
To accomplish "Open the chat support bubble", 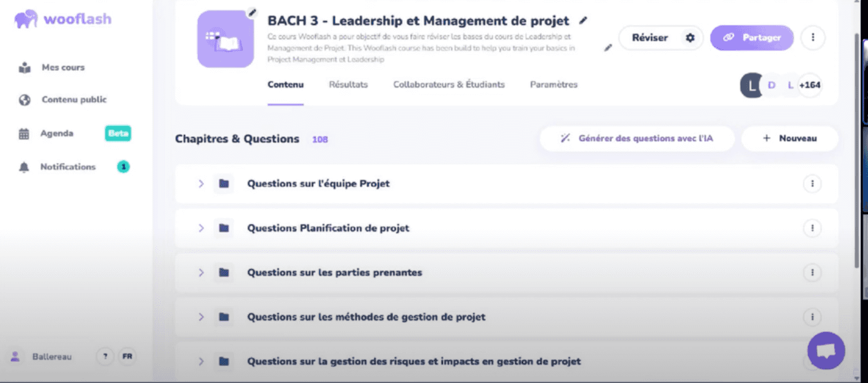I will point(826,351).
